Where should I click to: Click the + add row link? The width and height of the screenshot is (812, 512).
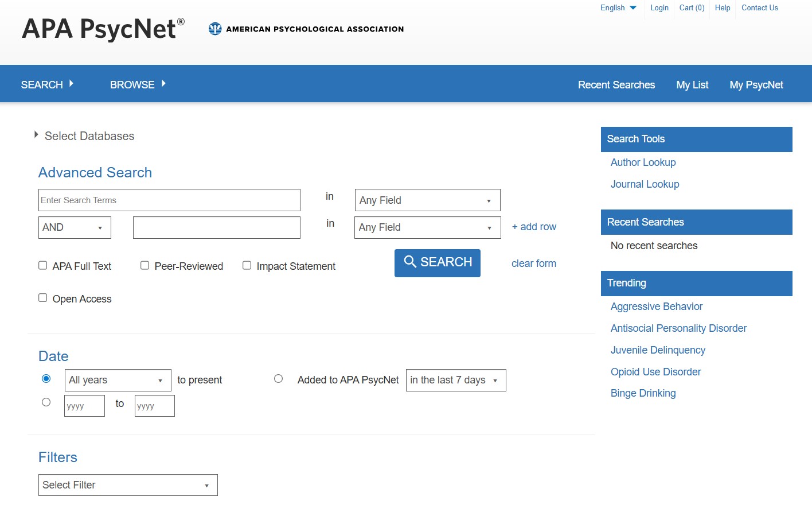534,227
